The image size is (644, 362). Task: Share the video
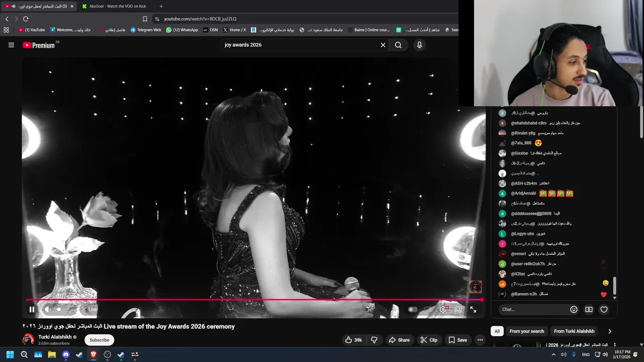399,340
